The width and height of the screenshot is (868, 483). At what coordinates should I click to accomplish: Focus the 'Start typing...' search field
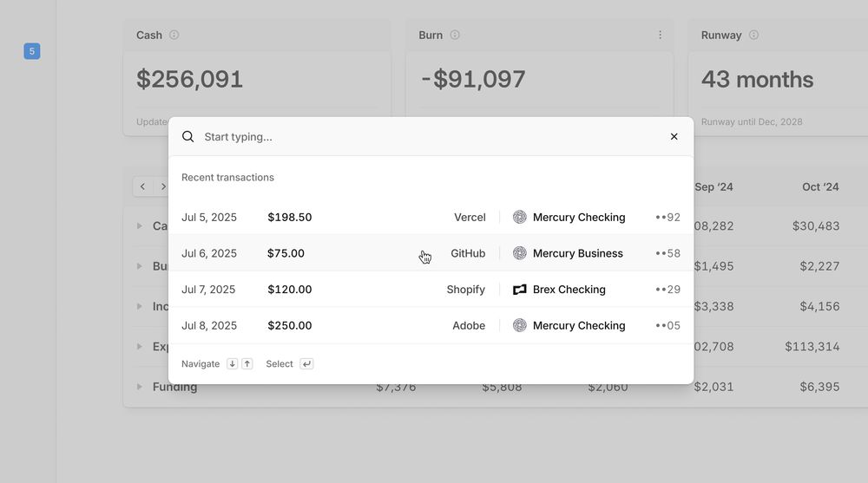[431, 137]
